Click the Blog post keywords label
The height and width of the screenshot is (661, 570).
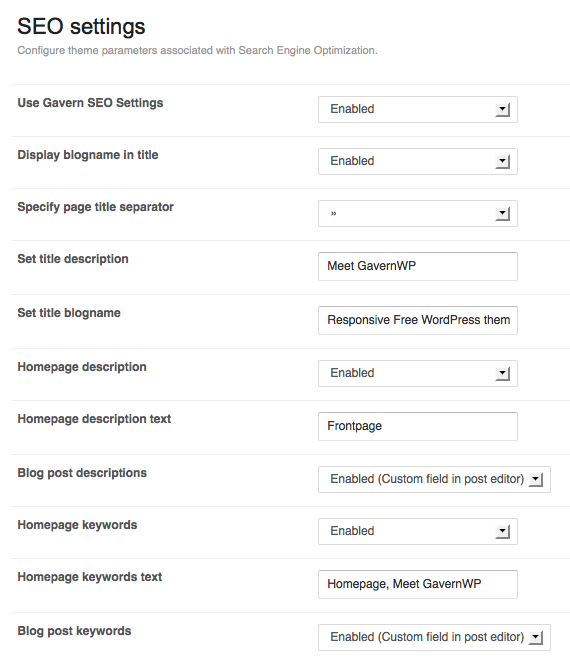(x=74, y=631)
